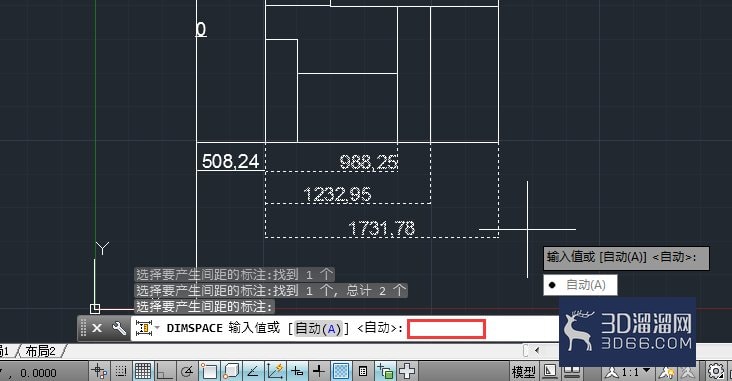
Task: Toggle Dynamic UCS status bar icon
Action: 275,371
